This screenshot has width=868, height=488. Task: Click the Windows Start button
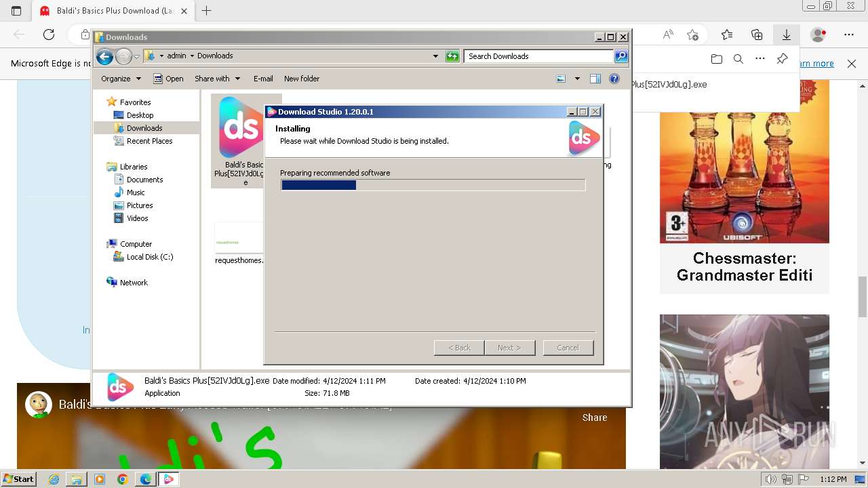(x=19, y=479)
